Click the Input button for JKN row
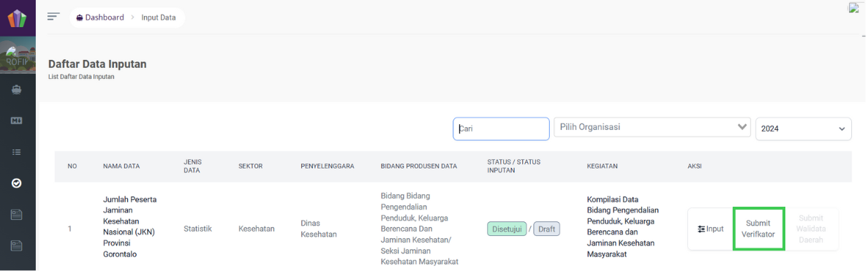 (x=711, y=229)
